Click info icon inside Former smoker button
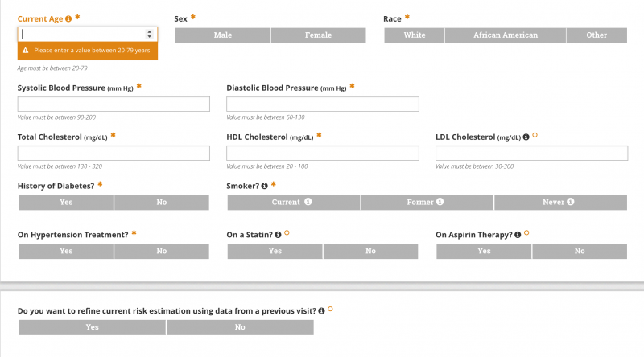644x357 pixels. [440, 202]
